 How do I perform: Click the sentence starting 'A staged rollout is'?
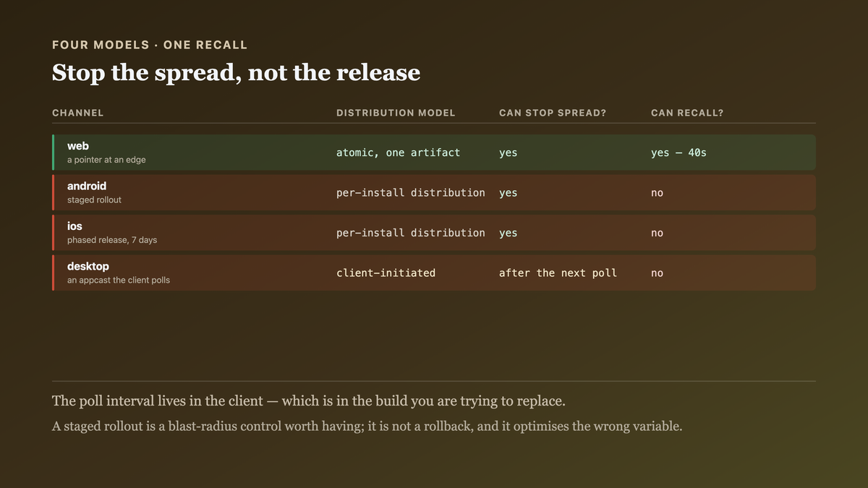click(x=367, y=426)
